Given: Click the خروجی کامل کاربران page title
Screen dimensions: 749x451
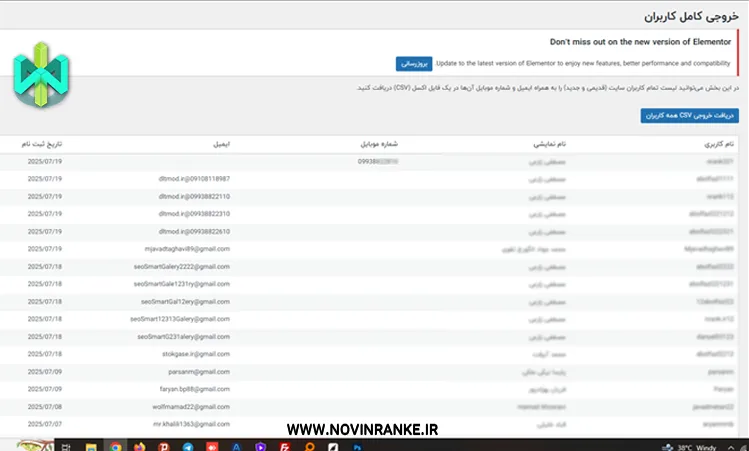Looking at the screenshot, I should 691,17.
